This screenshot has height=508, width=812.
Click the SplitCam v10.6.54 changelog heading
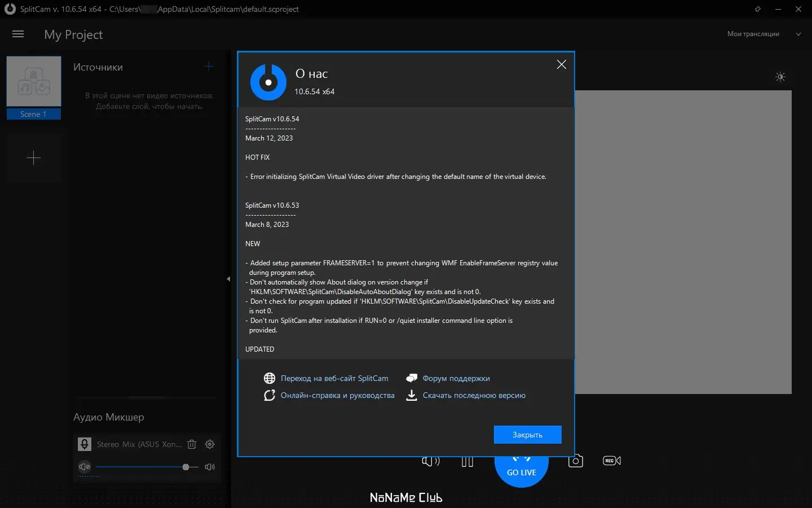[272, 119]
